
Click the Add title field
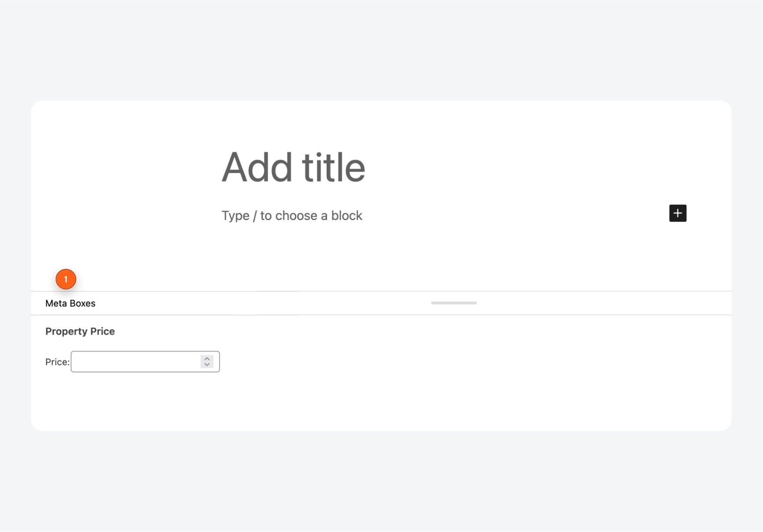click(x=294, y=167)
